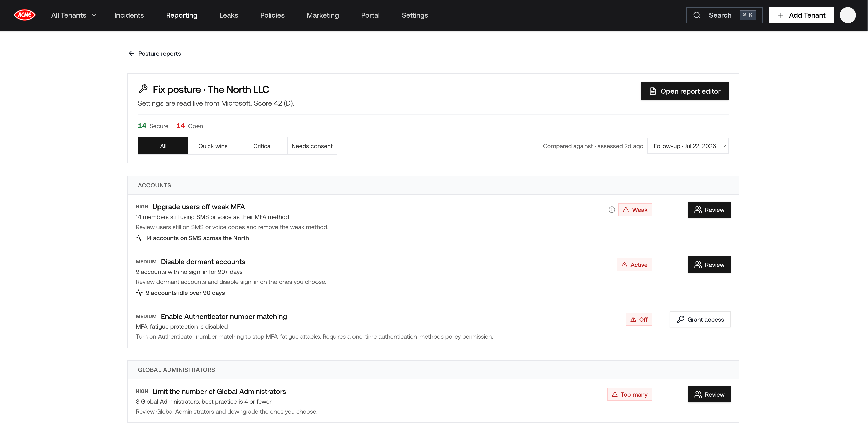Click Grant access button
The height and width of the screenshot is (433, 868).
700,320
